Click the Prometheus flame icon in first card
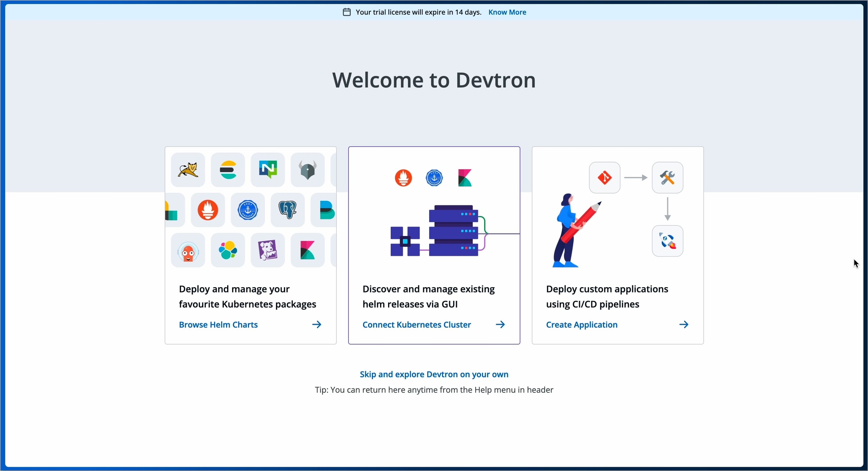Screen dimensions: 868x471 pyautogui.click(x=208, y=210)
